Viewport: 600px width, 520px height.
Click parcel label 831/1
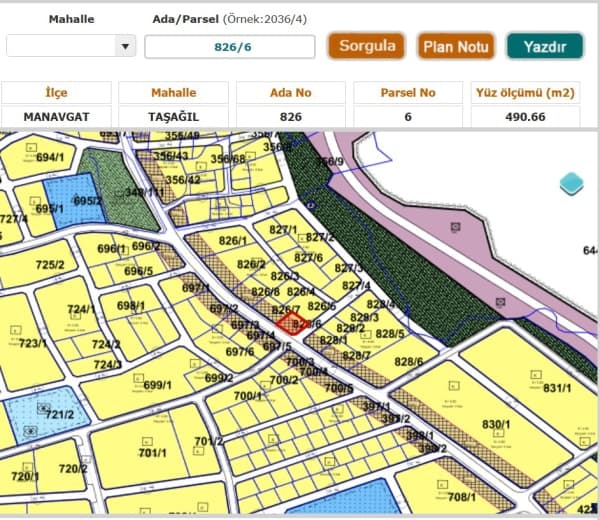tap(557, 388)
